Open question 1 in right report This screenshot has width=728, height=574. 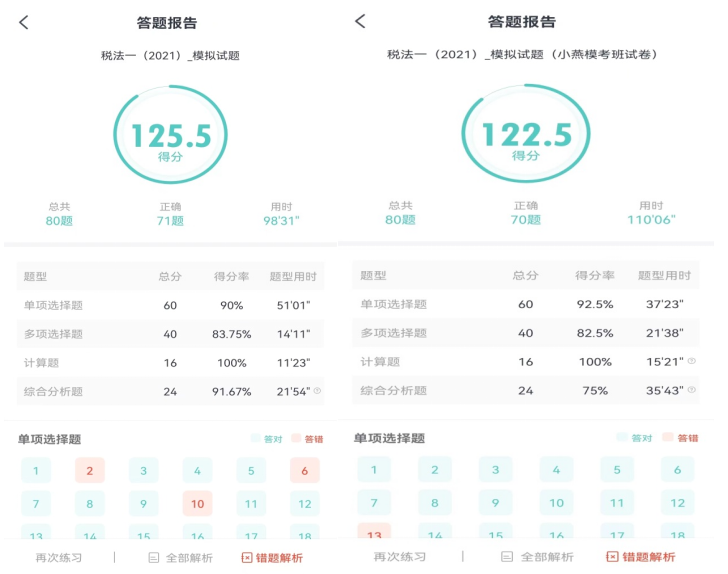pyautogui.click(x=374, y=470)
